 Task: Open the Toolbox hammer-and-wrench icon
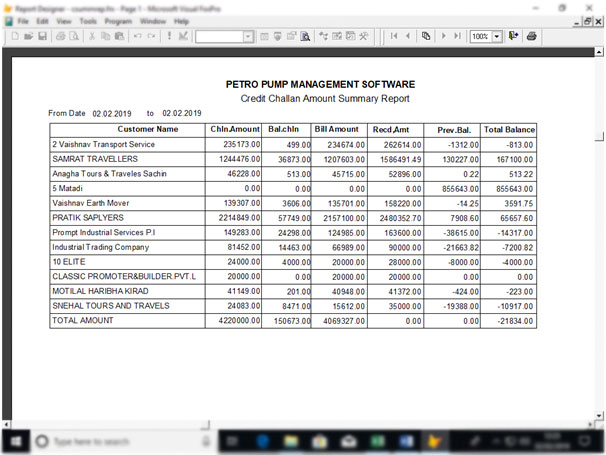(x=364, y=36)
